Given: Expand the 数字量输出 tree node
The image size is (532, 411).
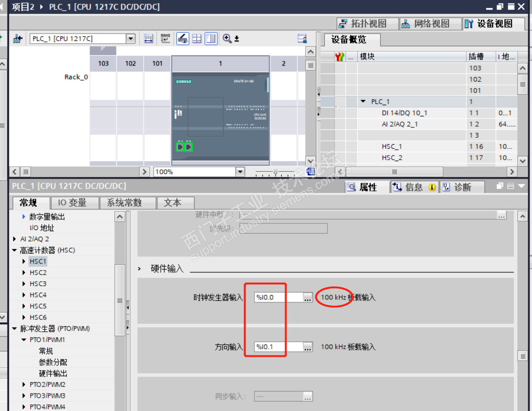Looking at the screenshot, I should (24, 216).
